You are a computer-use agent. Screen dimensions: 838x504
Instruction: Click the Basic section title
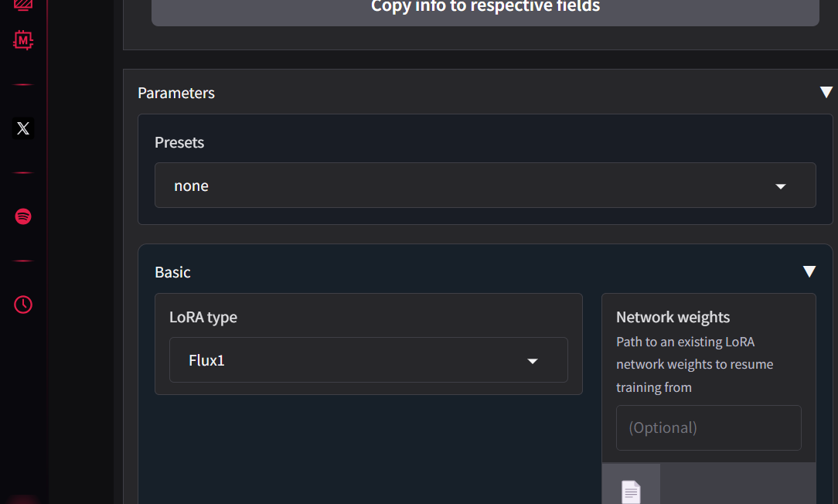(x=172, y=272)
